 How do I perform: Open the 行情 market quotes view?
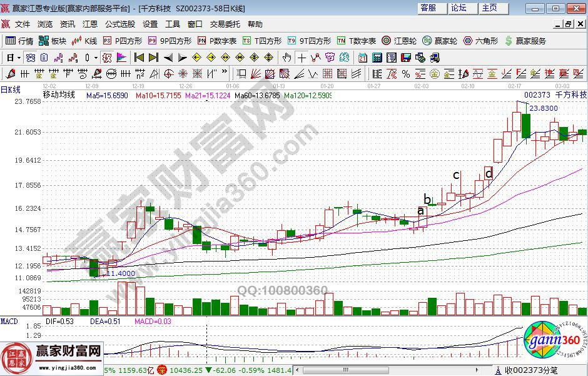(19, 41)
